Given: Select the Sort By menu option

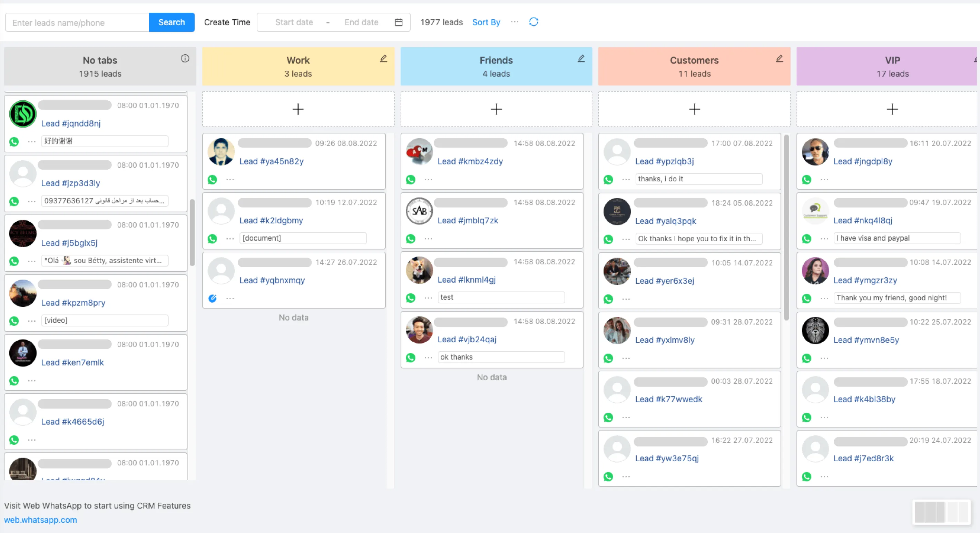Looking at the screenshot, I should point(486,22).
